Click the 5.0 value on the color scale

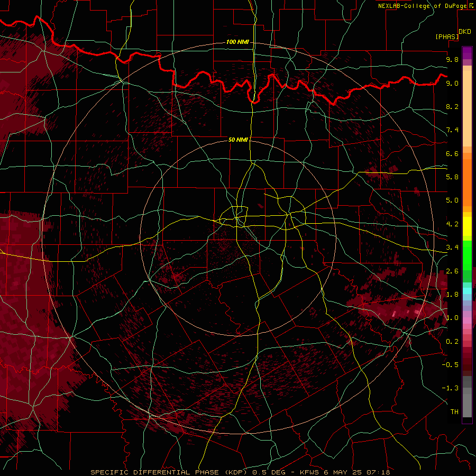452,200
